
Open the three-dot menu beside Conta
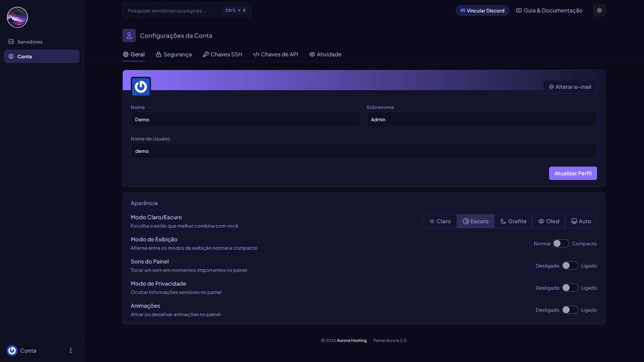point(70,351)
